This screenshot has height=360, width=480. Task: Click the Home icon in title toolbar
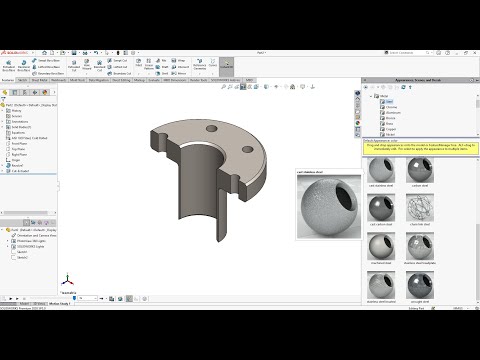point(44,53)
